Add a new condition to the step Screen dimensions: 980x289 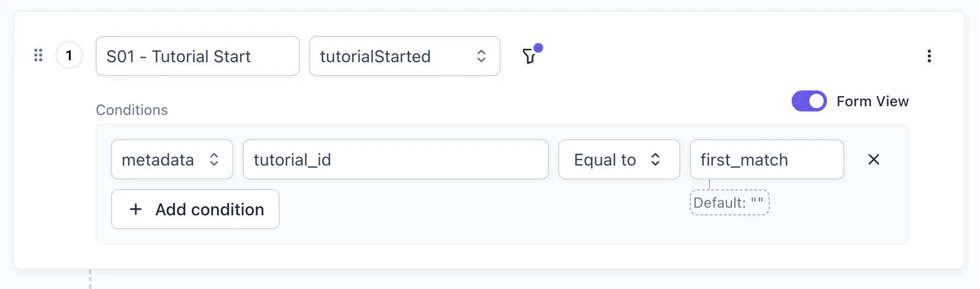click(x=195, y=209)
